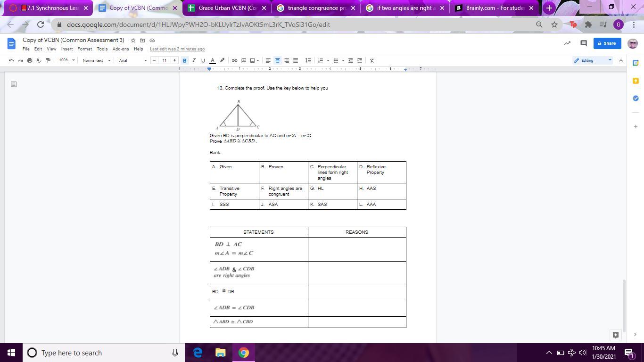Open the Format menu
The height and width of the screenshot is (362, 644).
[x=85, y=49]
